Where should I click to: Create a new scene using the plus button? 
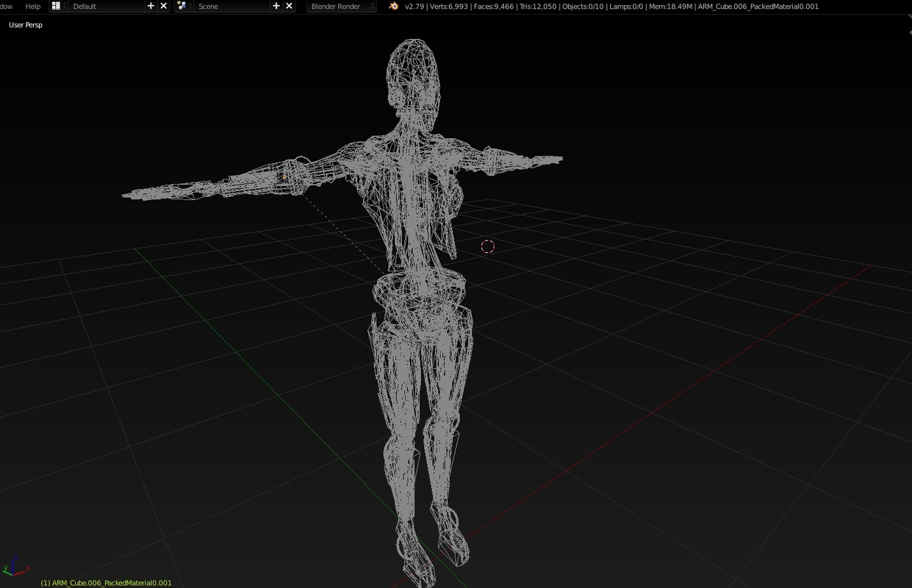pyautogui.click(x=276, y=6)
